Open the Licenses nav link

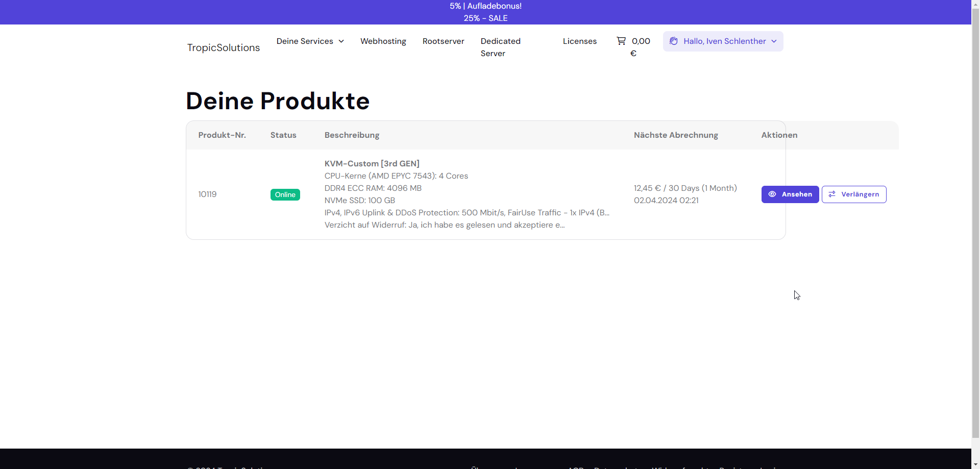(x=579, y=41)
